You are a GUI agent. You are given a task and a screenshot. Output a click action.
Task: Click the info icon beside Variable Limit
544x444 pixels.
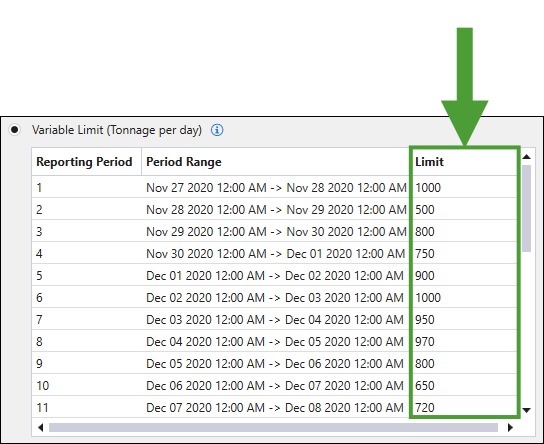217,130
